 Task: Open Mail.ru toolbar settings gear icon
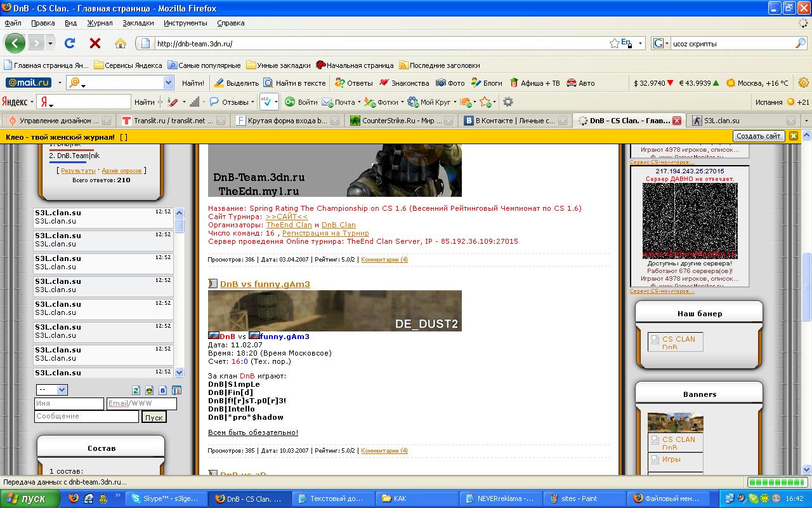(x=804, y=83)
